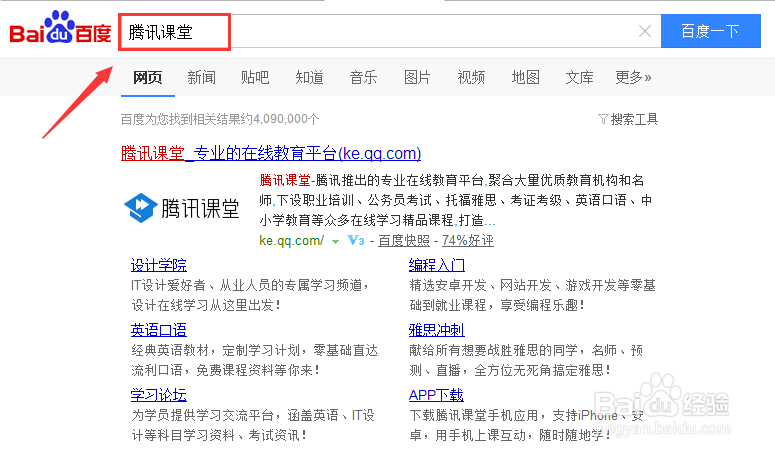The height and width of the screenshot is (456, 775).
Task: Open the 腾讯课堂 ke.qq.com result title
Action: 271,153
